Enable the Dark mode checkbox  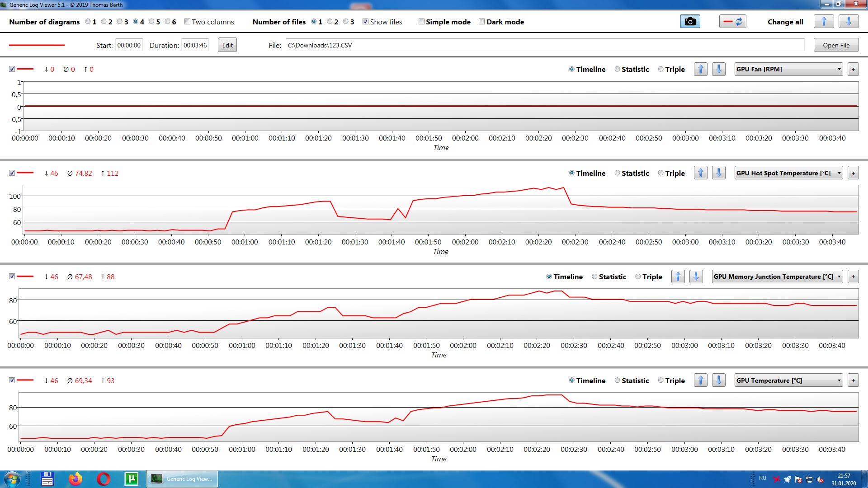pos(482,22)
